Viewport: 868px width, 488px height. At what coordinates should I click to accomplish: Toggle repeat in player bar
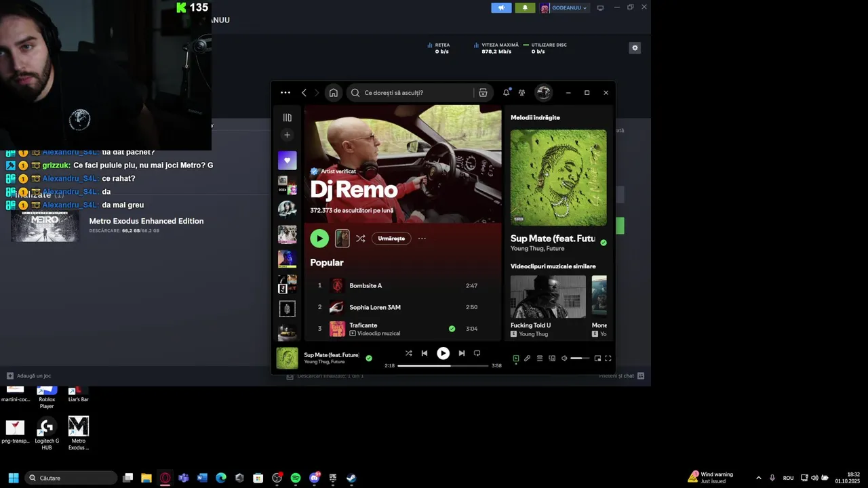click(x=477, y=353)
